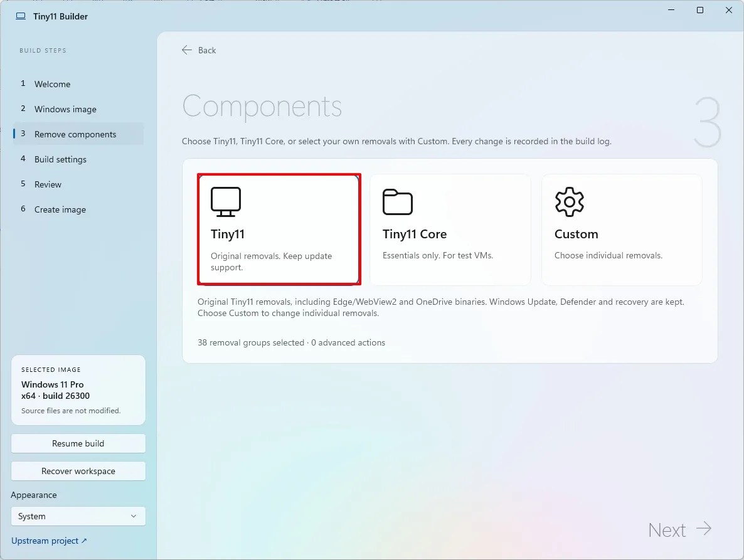
Task: Click 'Source files are not modified.' text
Action: [x=71, y=411]
